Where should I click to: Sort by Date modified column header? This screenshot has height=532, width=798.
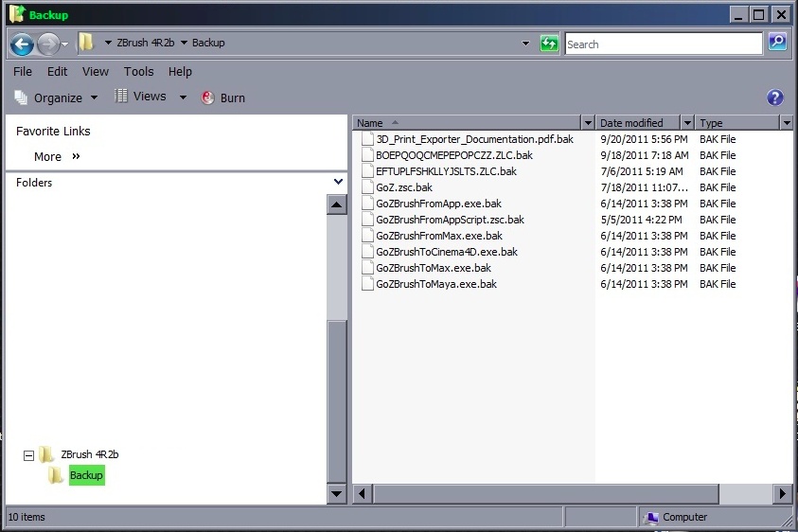[x=638, y=123]
